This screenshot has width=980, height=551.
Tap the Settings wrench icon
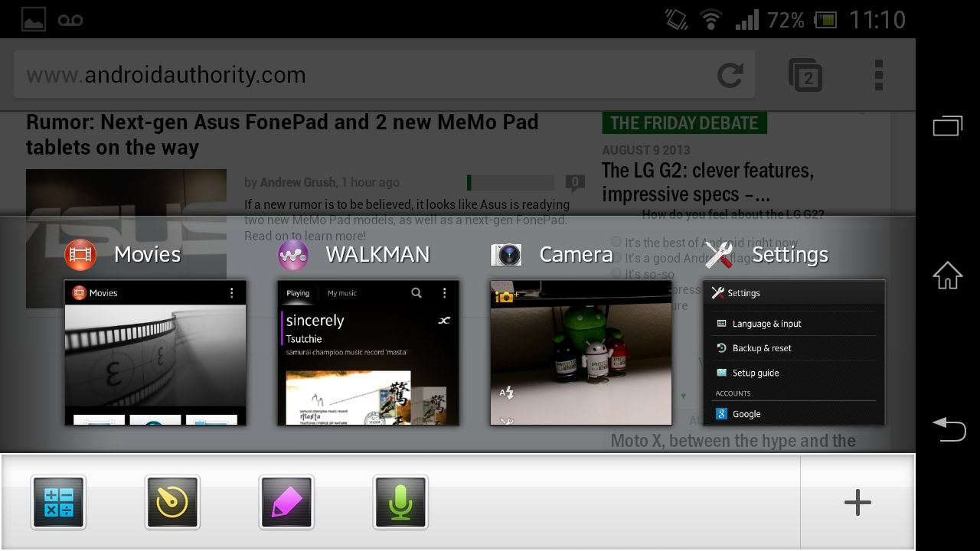pos(719,255)
